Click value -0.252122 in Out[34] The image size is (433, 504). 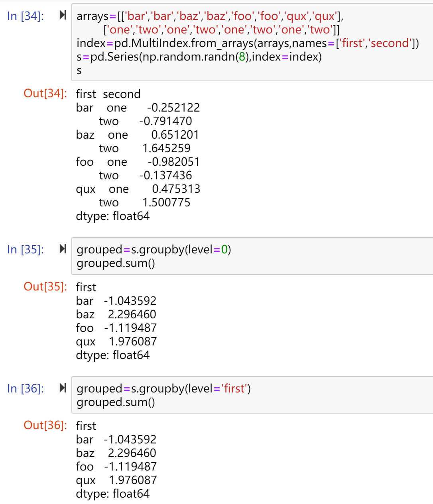click(x=173, y=108)
